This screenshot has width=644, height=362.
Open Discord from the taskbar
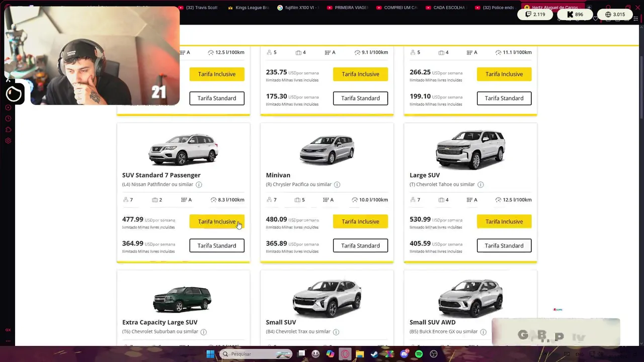[x=404, y=354]
